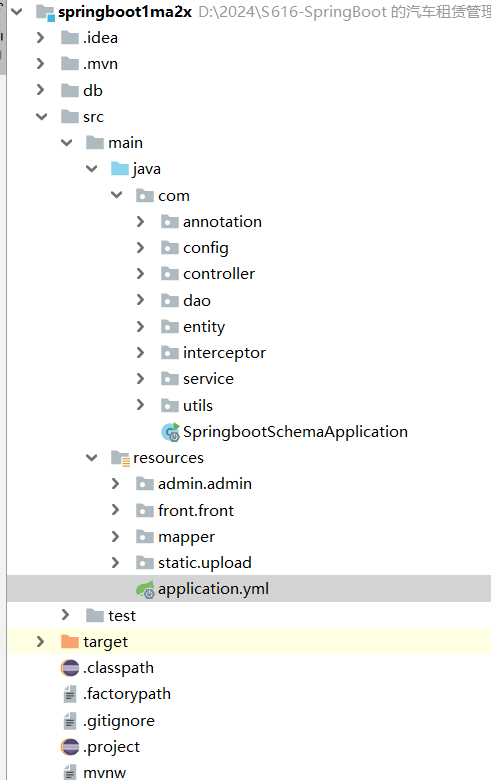This screenshot has width=491, height=780.
Task: Click the springboot1ma2x module icon
Action: tap(45, 12)
